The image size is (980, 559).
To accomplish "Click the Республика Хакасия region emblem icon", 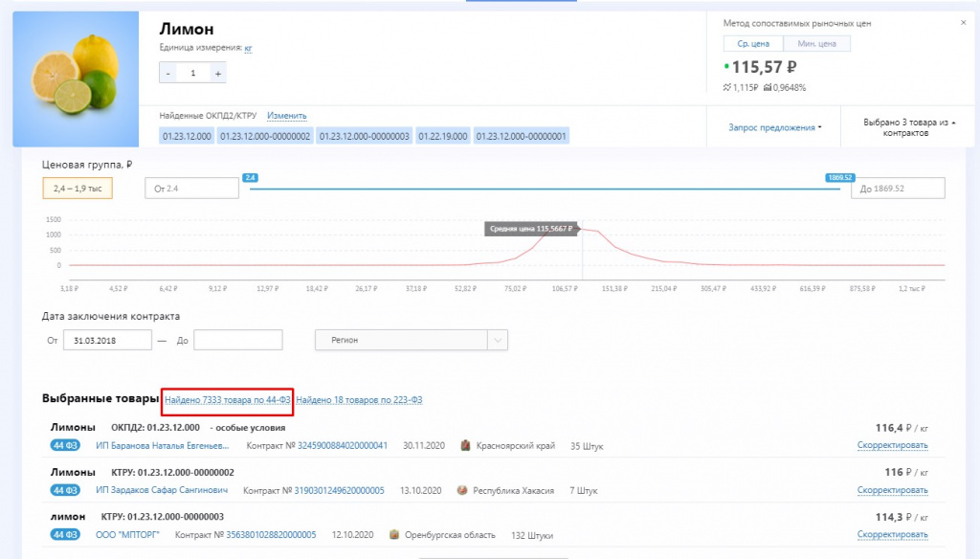I will (462, 490).
